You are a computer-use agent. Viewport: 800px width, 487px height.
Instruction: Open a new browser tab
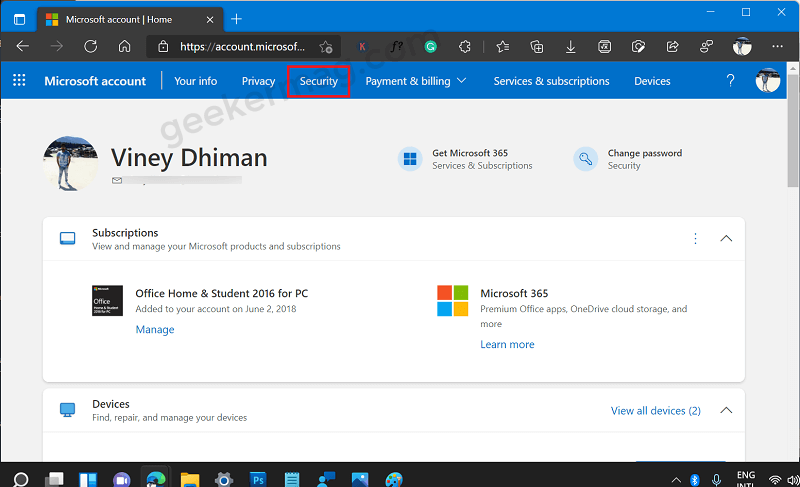236,19
